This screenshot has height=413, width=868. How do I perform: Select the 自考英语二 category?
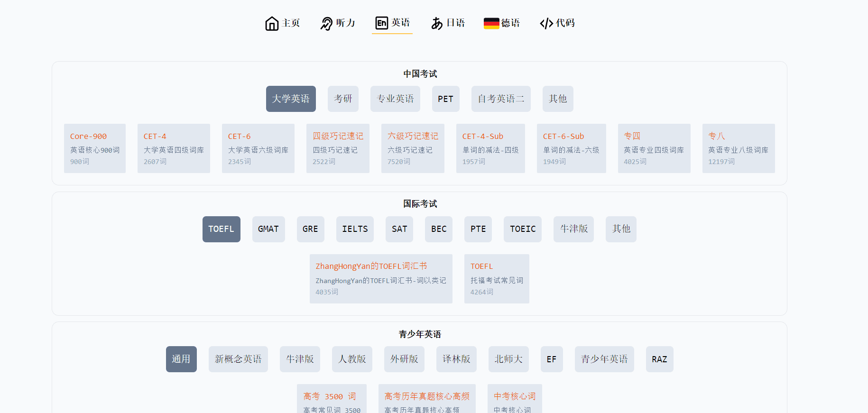pyautogui.click(x=501, y=99)
